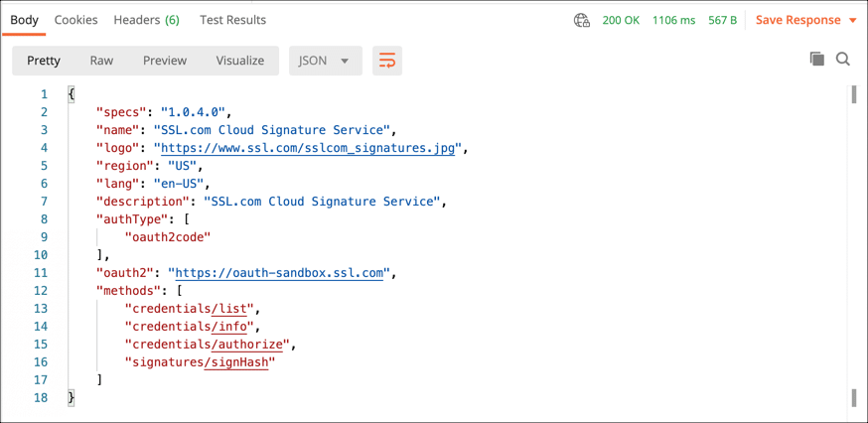Switch to Raw view mode
Screen dimensions: 868x423
[101, 61]
